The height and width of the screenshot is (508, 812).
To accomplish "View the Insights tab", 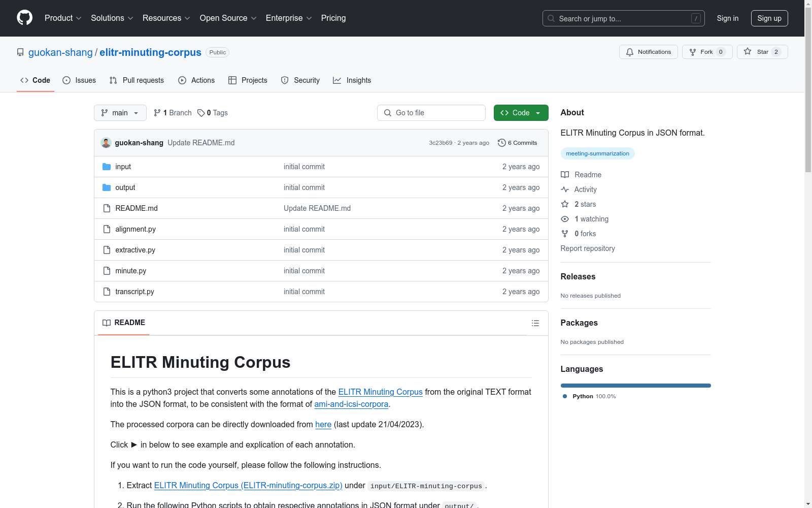I will pyautogui.click(x=352, y=80).
